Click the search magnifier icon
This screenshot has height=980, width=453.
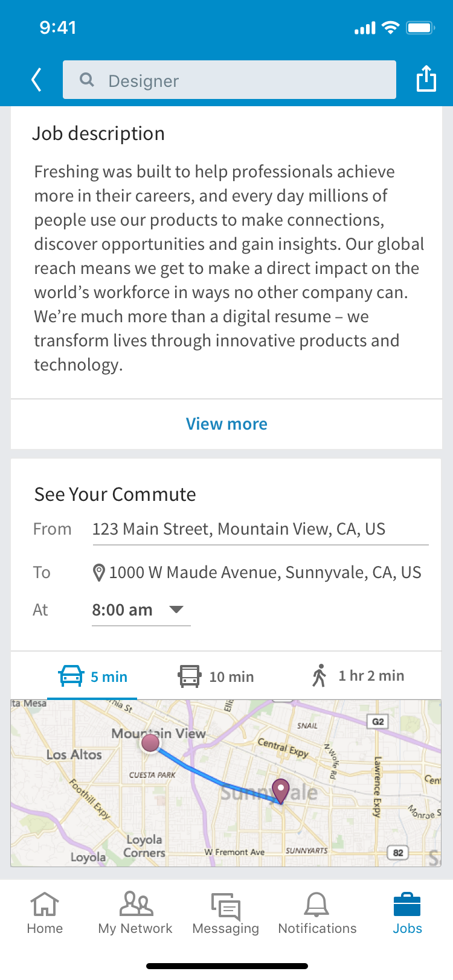pos(87,80)
